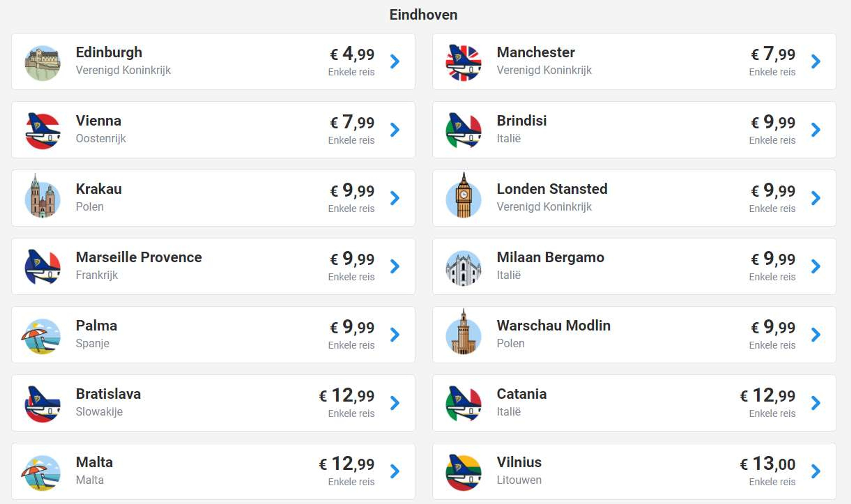
Task: Open the chevron arrow for Brindisi
Action: [816, 130]
